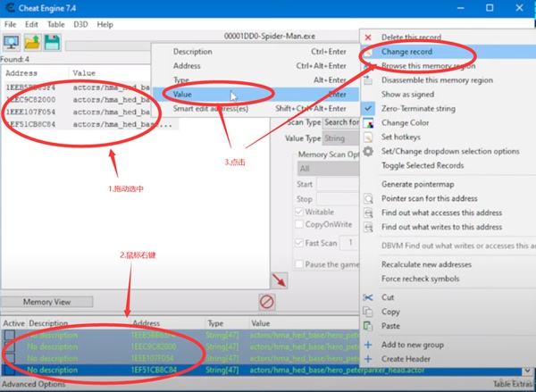
Task: Toggle Active box for address 1EF51CB8C84 record
Action: [9, 371]
